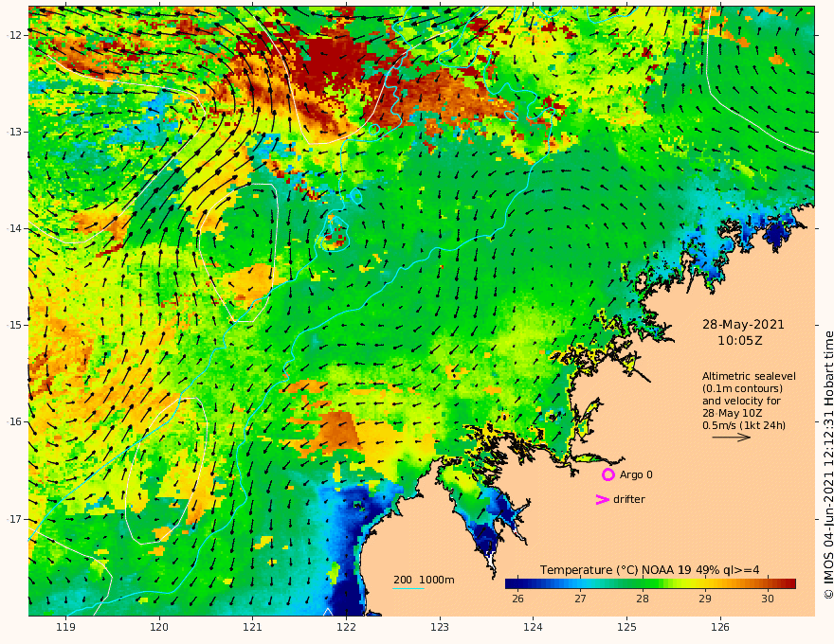Click the dark red 30° end of color bar

(x=790, y=584)
